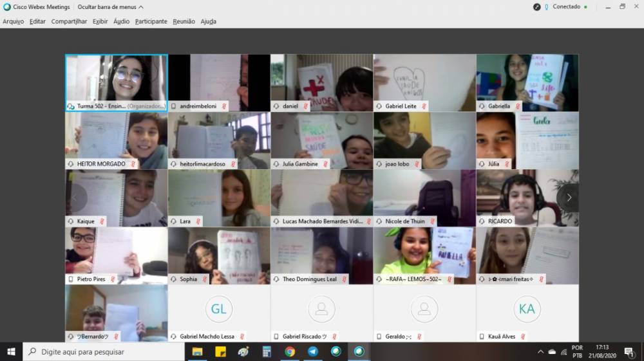The image size is (644, 361).
Task: Expand hidden system tray icons
Action: (540, 352)
